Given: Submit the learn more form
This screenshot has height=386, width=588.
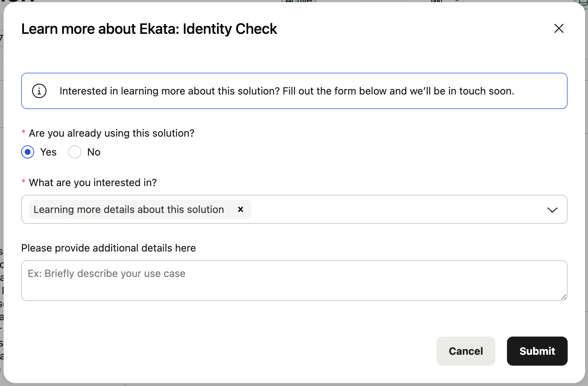Looking at the screenshot, I should point(537,351).
